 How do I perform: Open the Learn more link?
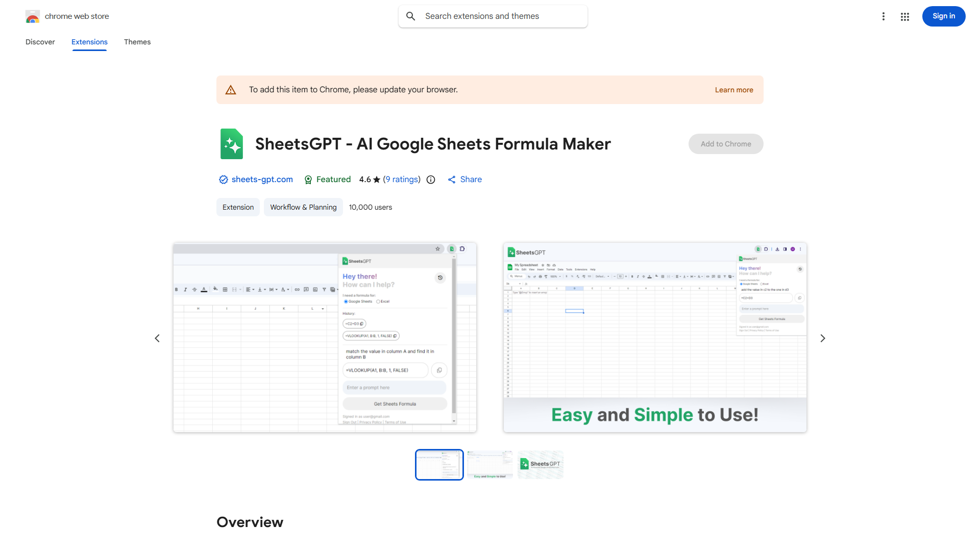tap(733, 90)
